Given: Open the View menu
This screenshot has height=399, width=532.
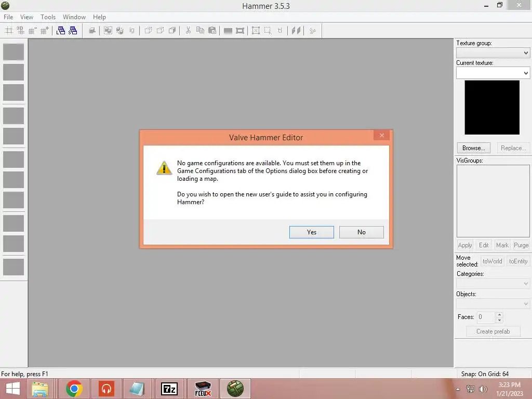Looking at the screenshot, I should tap(26, 17).
